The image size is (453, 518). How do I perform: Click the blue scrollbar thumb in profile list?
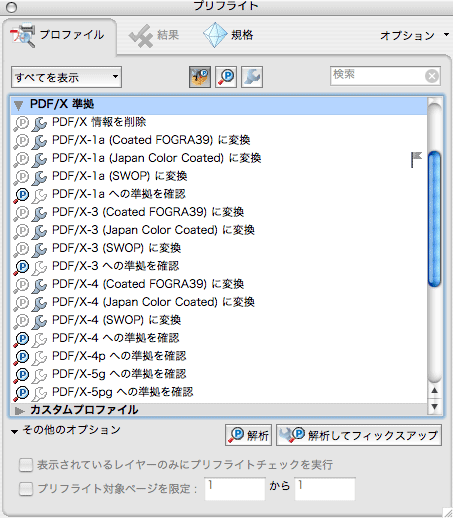pos(434,219)
